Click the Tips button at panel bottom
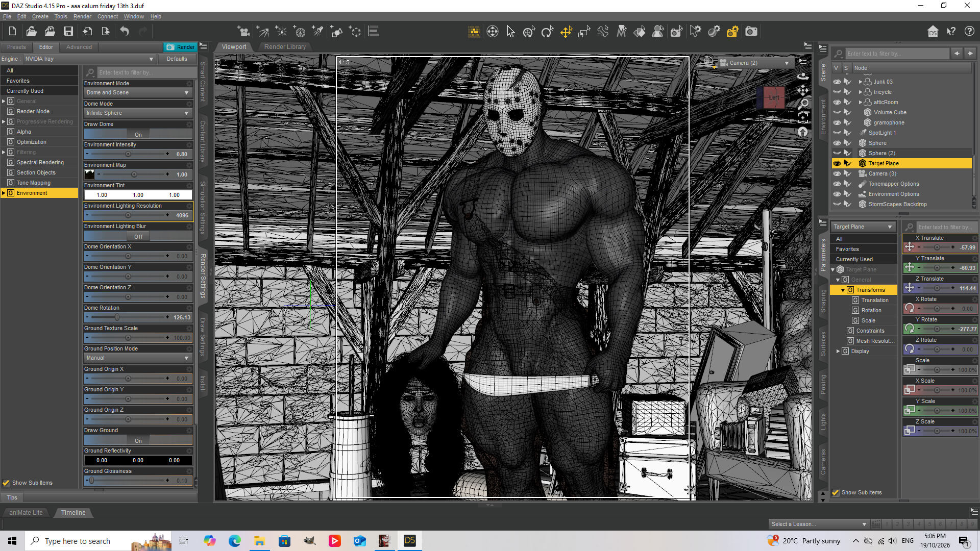Image resolution: width=980 pixels, height=551 pixels. [x=12, y=497]
